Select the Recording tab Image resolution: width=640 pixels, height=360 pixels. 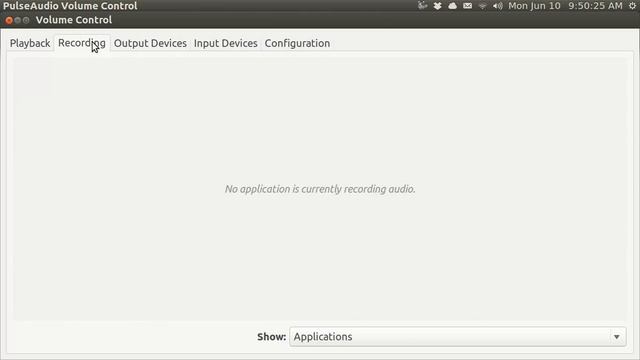coord(82,43)
